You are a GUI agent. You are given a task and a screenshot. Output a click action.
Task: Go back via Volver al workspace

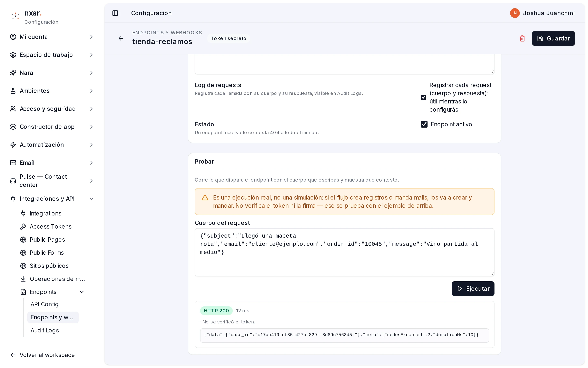[x=42, y=355]
